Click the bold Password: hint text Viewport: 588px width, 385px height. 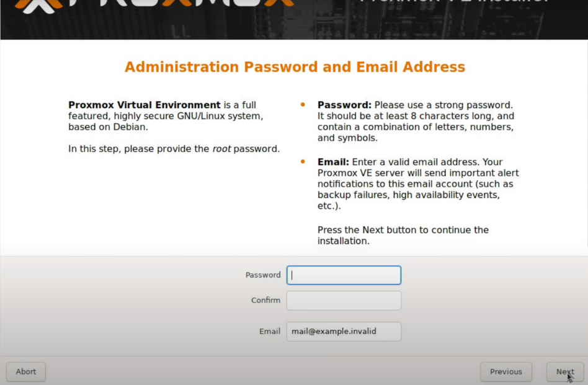coord(344,105)
